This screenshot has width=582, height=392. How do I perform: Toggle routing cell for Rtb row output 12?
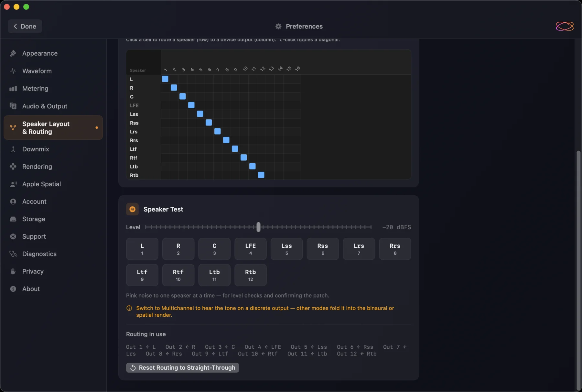261,175
